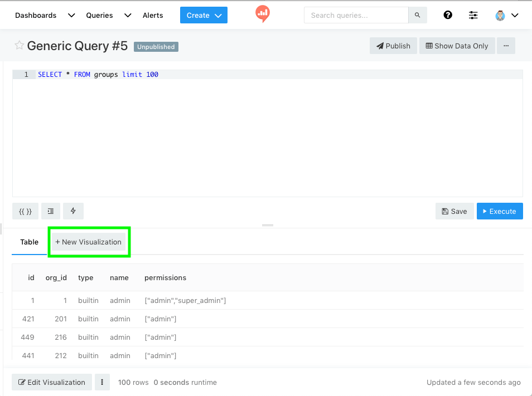Click the Search queries input field
The width and height of the screenshot is (532, 396).
pos(356,15)
